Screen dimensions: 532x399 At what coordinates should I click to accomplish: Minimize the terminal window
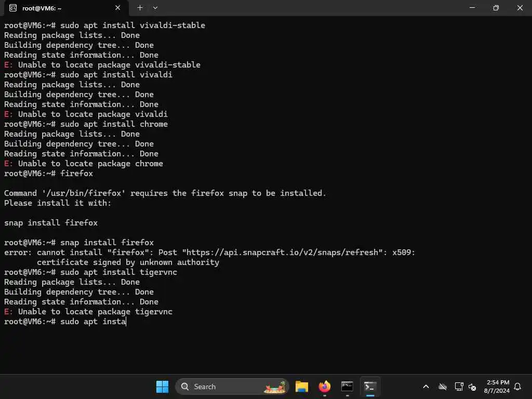coord(472,7)
